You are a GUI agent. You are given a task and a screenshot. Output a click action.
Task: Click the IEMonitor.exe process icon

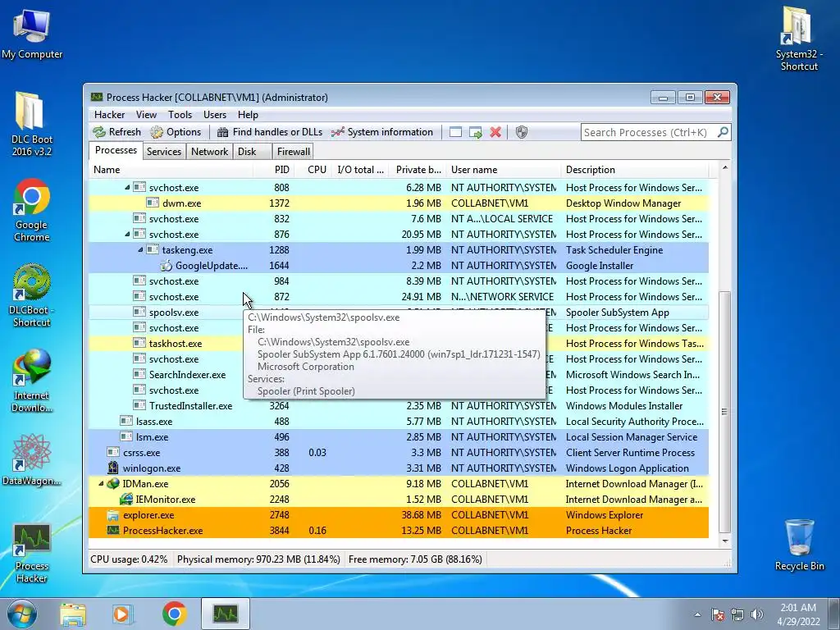[126, 499]
